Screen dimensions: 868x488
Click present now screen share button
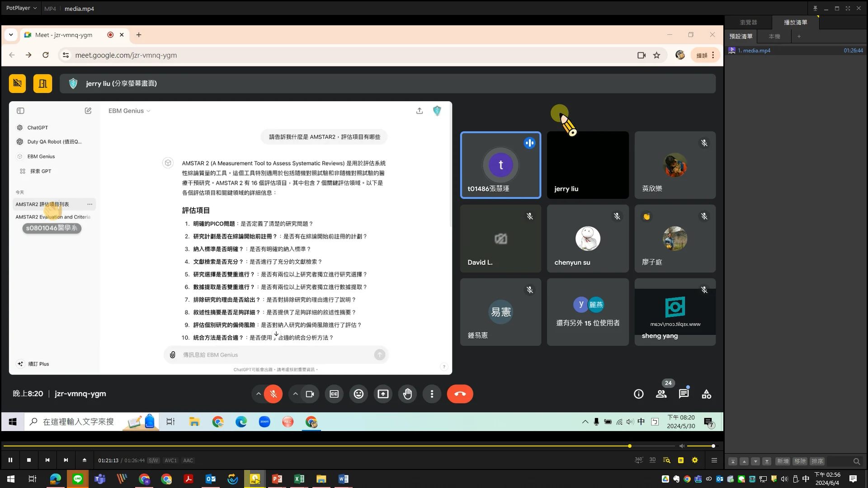383,394
